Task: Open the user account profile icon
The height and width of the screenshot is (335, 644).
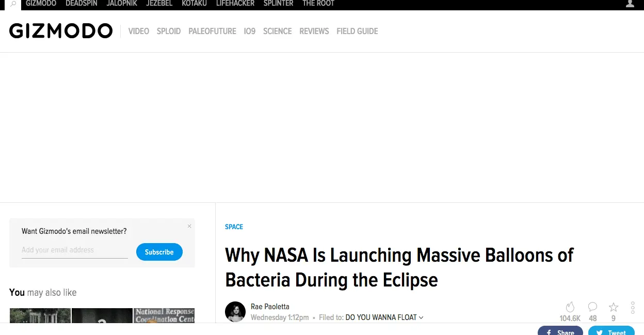Action: click(630, 4)
